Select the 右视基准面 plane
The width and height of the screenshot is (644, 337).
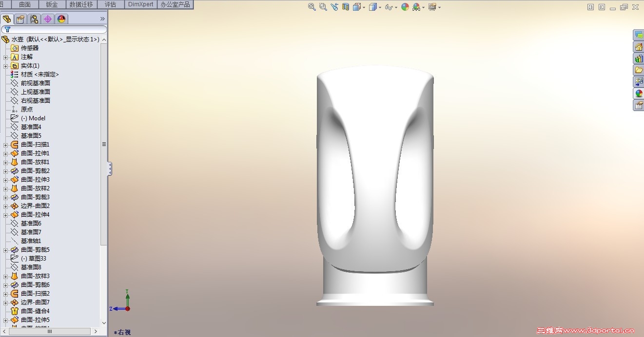[30, 101]
